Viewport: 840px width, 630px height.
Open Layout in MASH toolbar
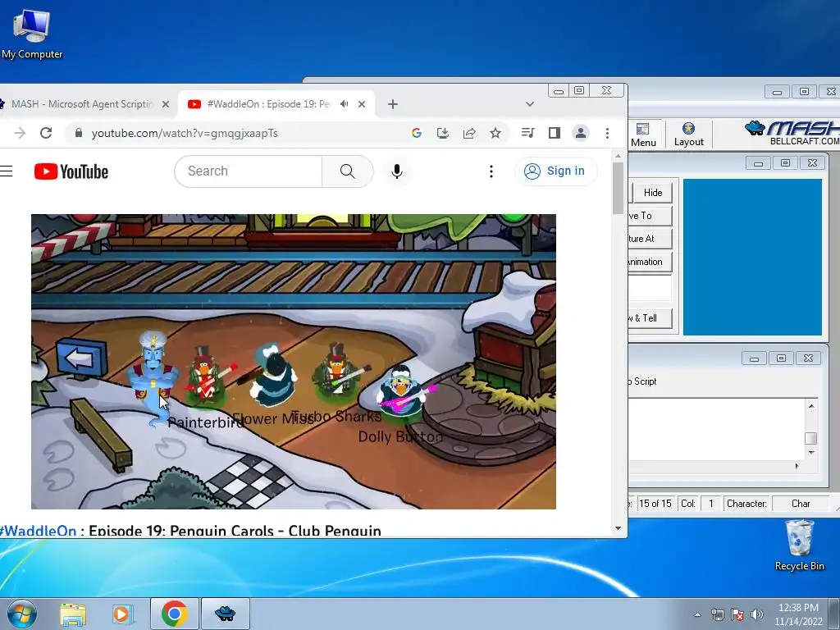tap(688, 135)
